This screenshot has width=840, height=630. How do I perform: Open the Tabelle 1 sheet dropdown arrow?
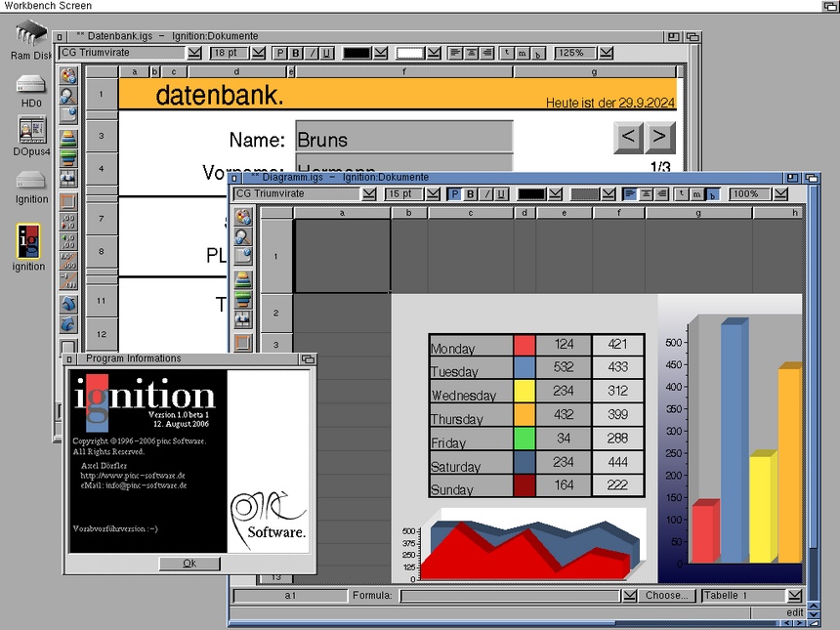[795, 595]
